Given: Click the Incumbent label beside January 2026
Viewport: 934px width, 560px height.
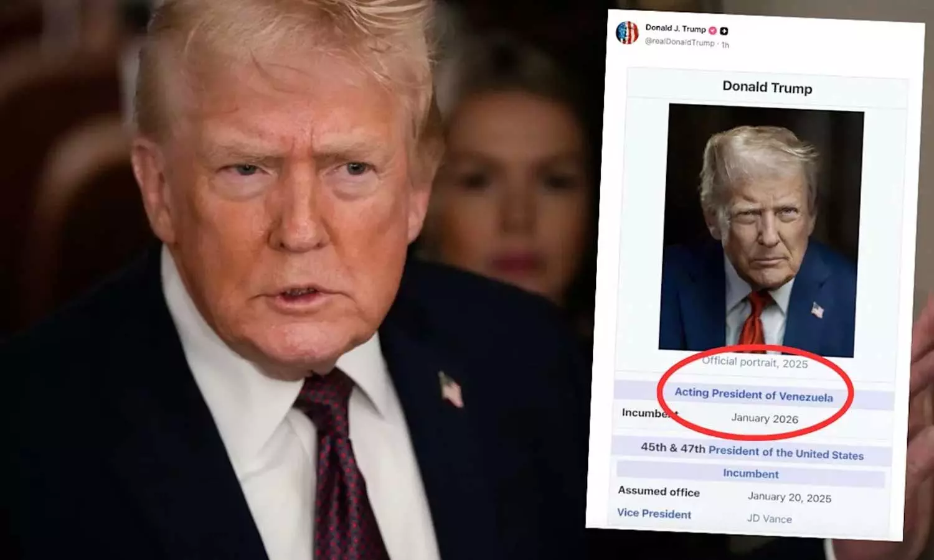Looking at the screenshot, I should [650, 413].
